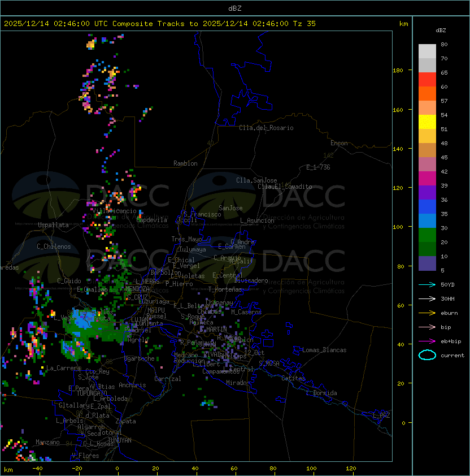Select the bright yellow 51-54 dBZ swatch

tap(427, 122)
